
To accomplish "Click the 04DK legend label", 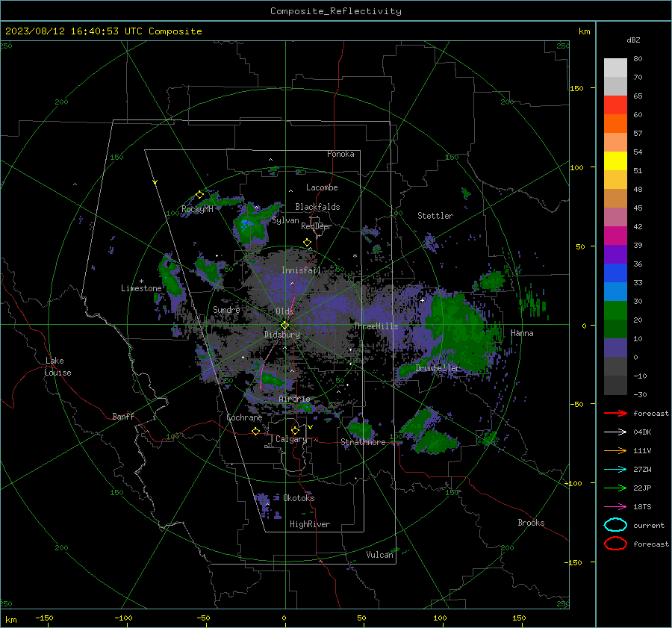I will pos(642,432).
